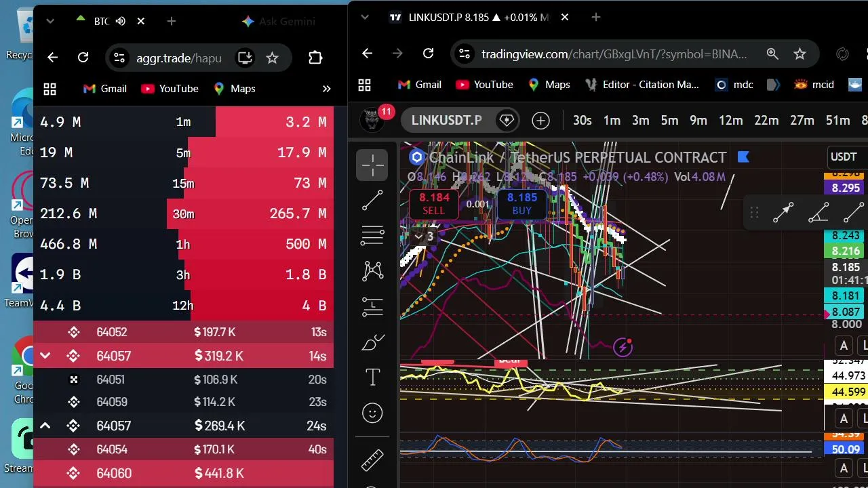This screenshot has height=488, width=868.
Task: Open tab search in aggr.trade window
Action: (50, 21)
